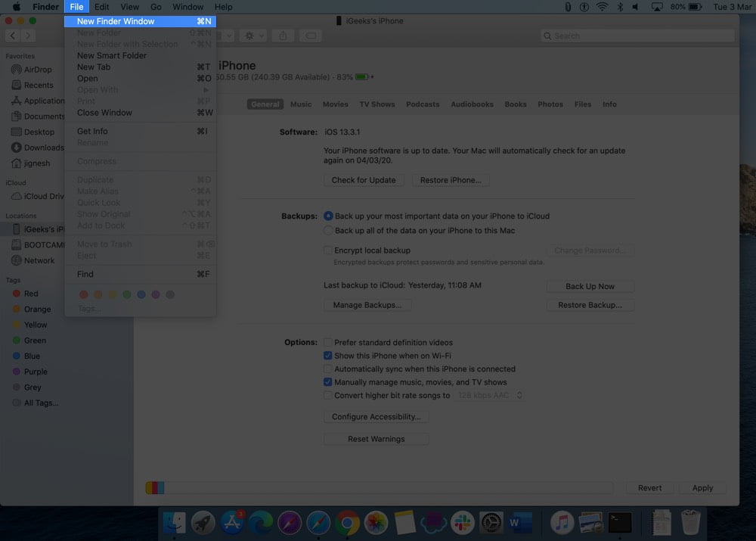This screenshot has height=541, width=756.
Task: Click the Check for Update button
Action: [364, 180]
